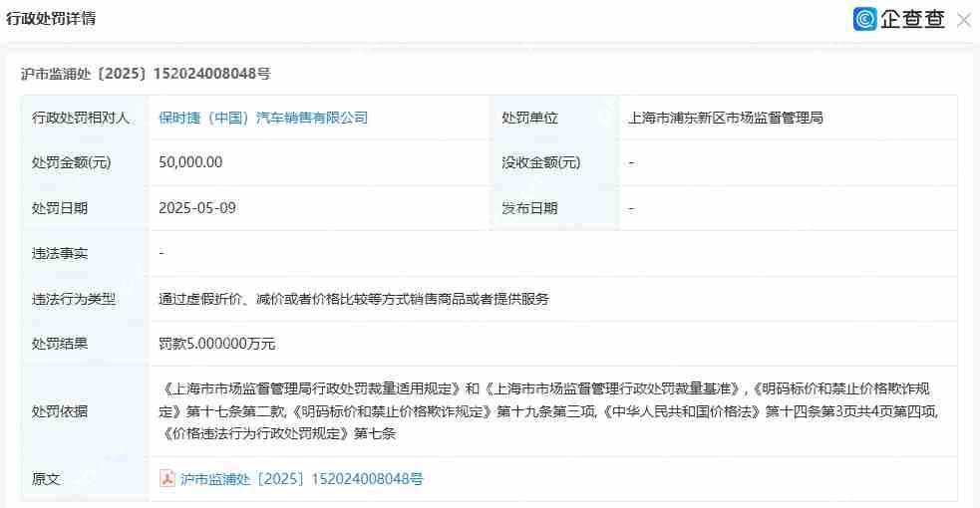Select the text 通过虚假折价、减价或者价格比较等方式销售商品或者提供服务

[354, 299]
